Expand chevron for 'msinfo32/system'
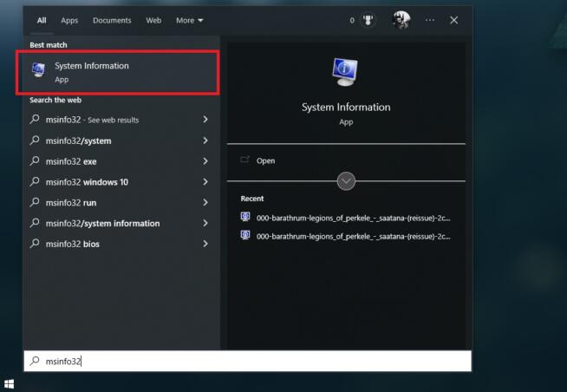Screen dimensions: 567x392 point(205,140)
